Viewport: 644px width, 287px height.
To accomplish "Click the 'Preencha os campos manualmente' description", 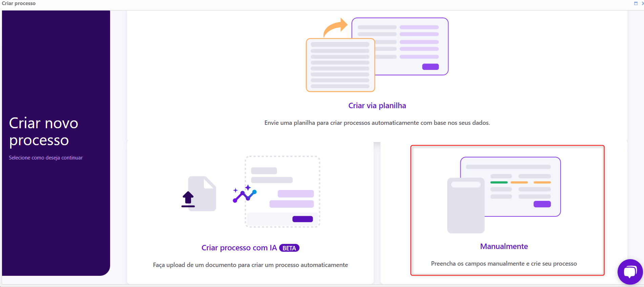I will tap(504, 264).
